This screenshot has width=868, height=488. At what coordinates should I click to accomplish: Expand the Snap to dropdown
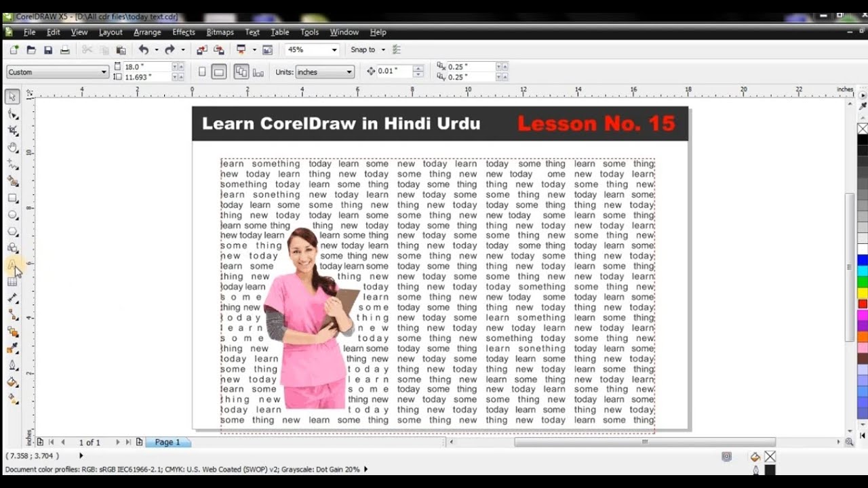pos(383,49)
